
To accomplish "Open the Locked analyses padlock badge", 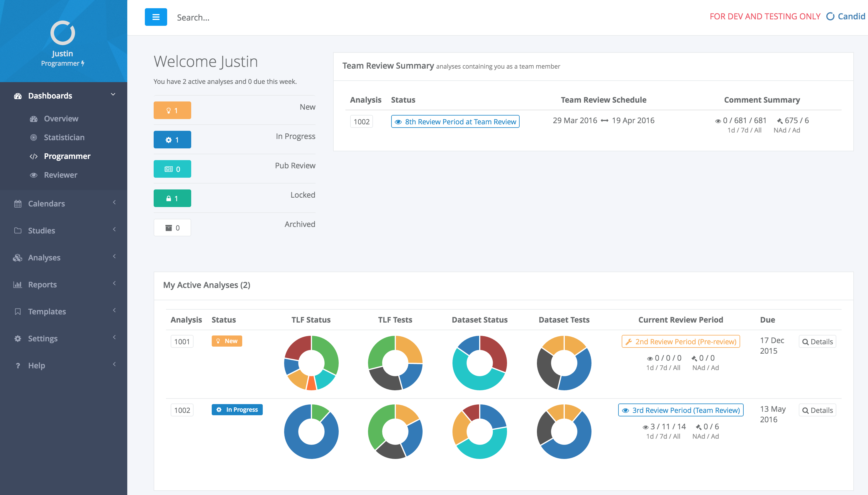I will (x=172, y=198).
